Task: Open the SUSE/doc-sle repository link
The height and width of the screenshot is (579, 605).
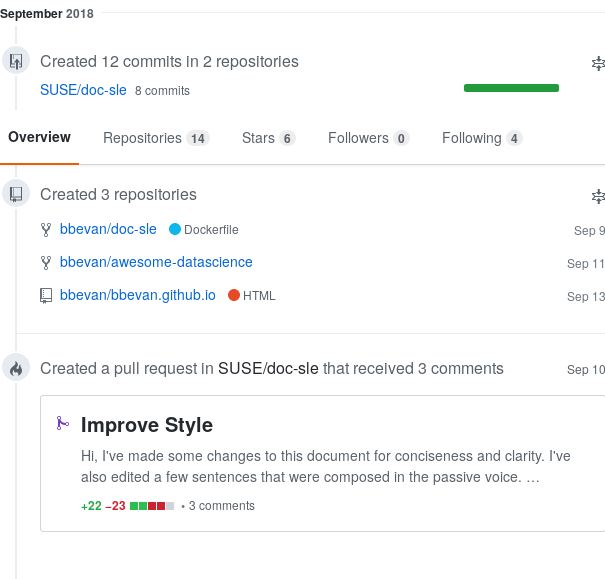Action: [x=83, y=90]
